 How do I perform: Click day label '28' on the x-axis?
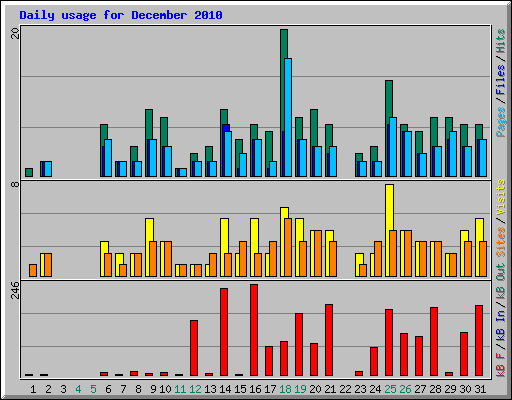(x=435, y=389)
